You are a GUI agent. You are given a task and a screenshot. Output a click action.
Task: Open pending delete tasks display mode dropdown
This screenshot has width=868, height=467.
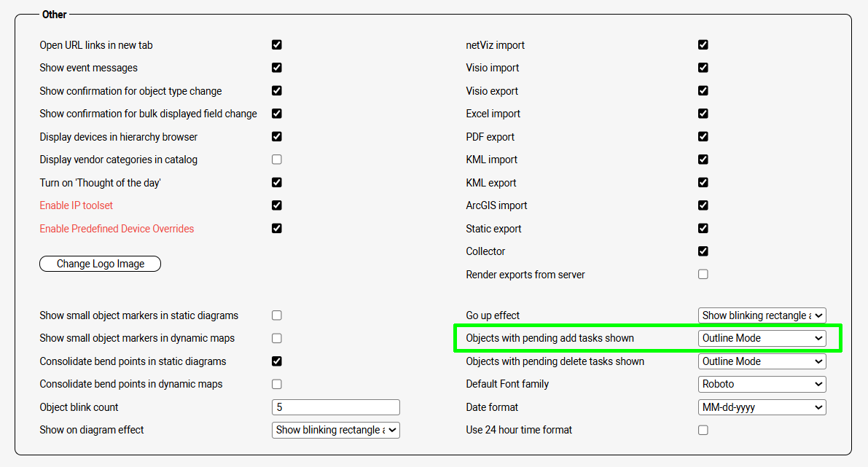click(x=762, y=361)
